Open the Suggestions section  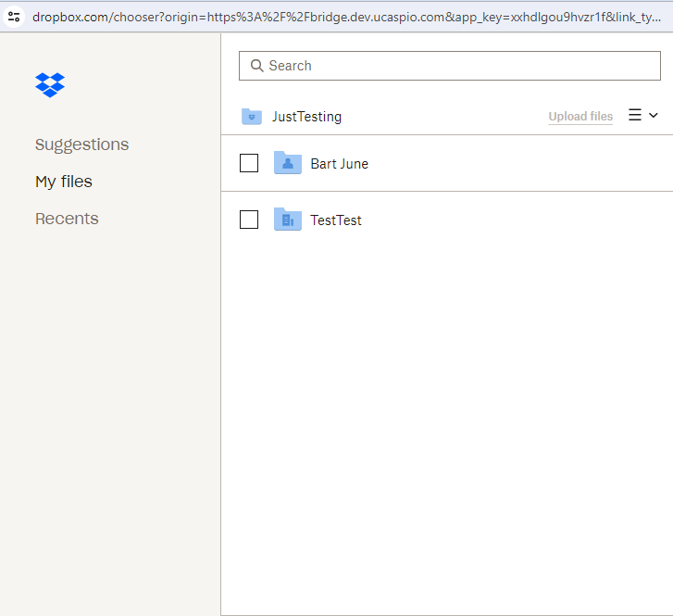click(x=81, y=145)
